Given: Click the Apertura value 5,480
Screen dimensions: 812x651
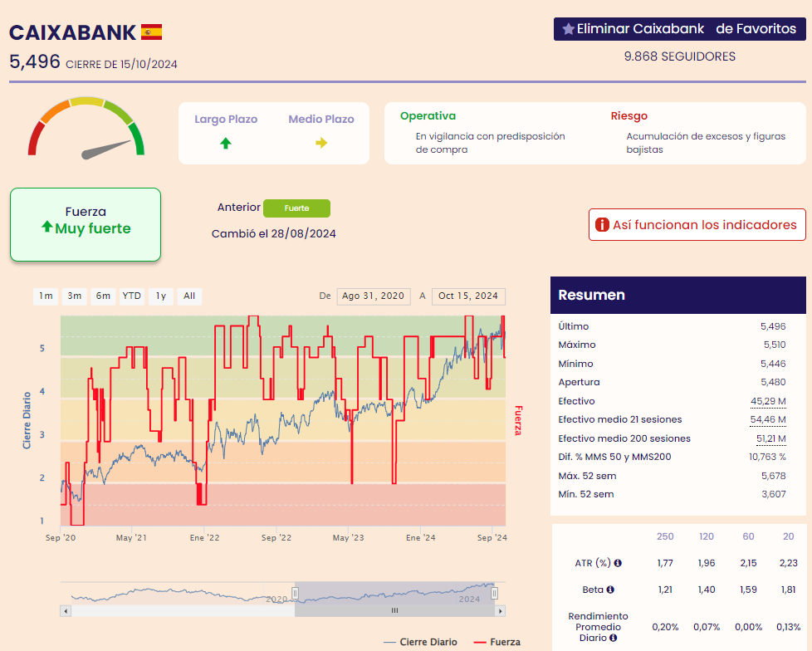Looking at the screenshot, I should pos(773,382).
